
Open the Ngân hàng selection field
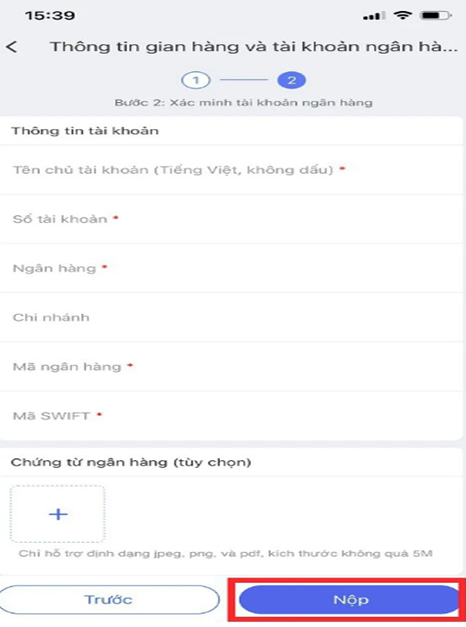tap(232, 268)
